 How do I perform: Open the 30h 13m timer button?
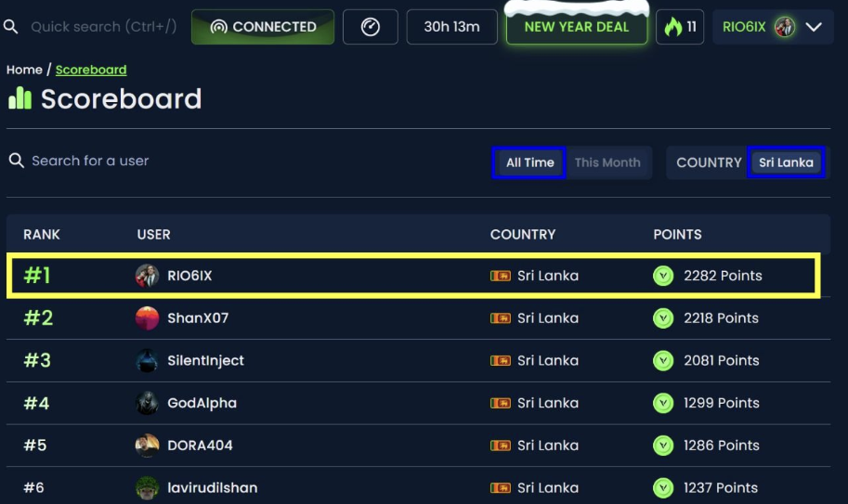[x=451, y=27]
